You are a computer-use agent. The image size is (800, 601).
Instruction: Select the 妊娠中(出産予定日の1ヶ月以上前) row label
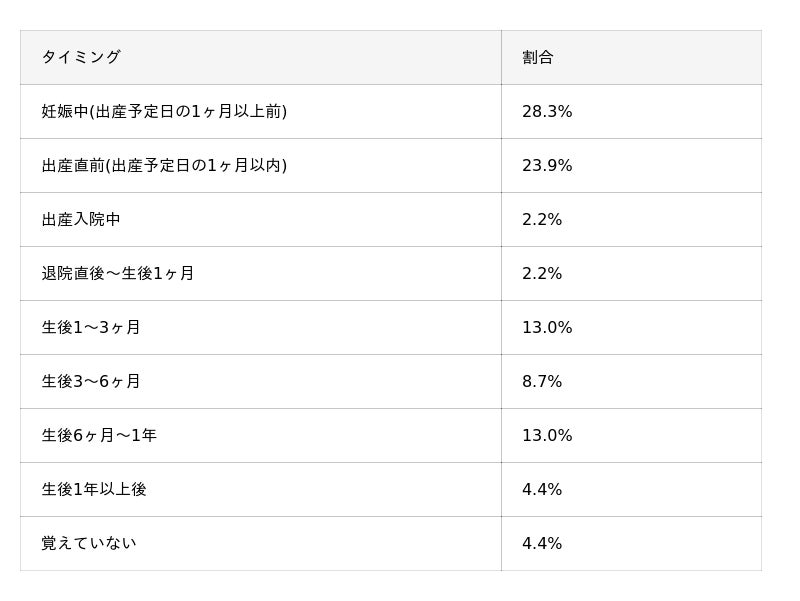164,111
